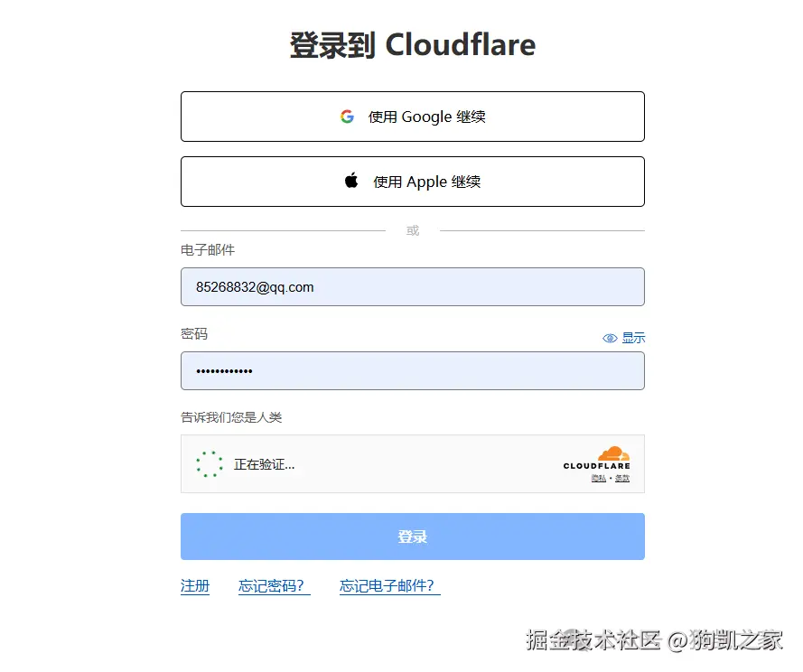Click the Cloudflare cloud logo in the widget
The width and height of the screenshot is (803, 672).
click(612, 454)
